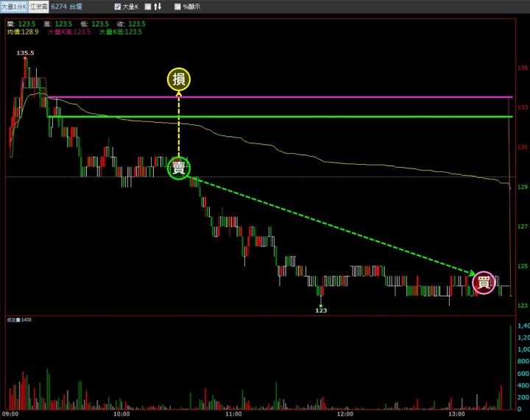
Task: Click the 13:00 time axis label
Action: (456, 414)
